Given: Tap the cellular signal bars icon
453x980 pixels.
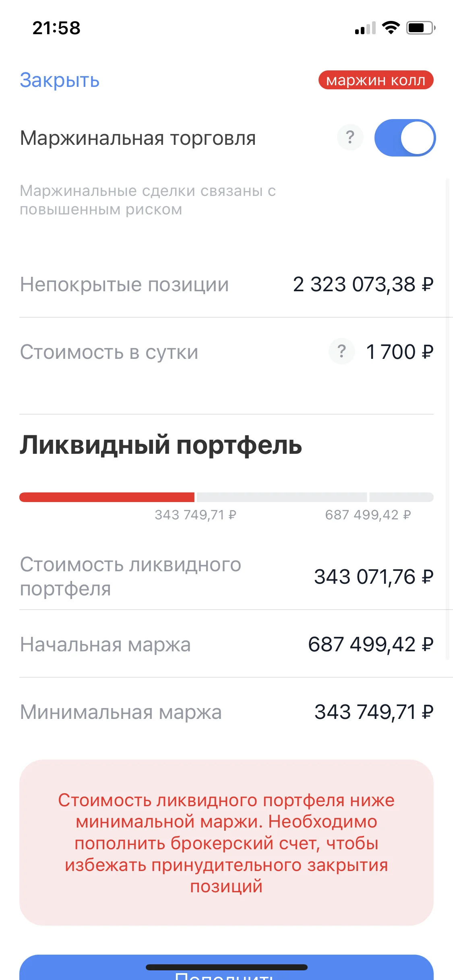Looking at the screenshot, I should (365, 28).
